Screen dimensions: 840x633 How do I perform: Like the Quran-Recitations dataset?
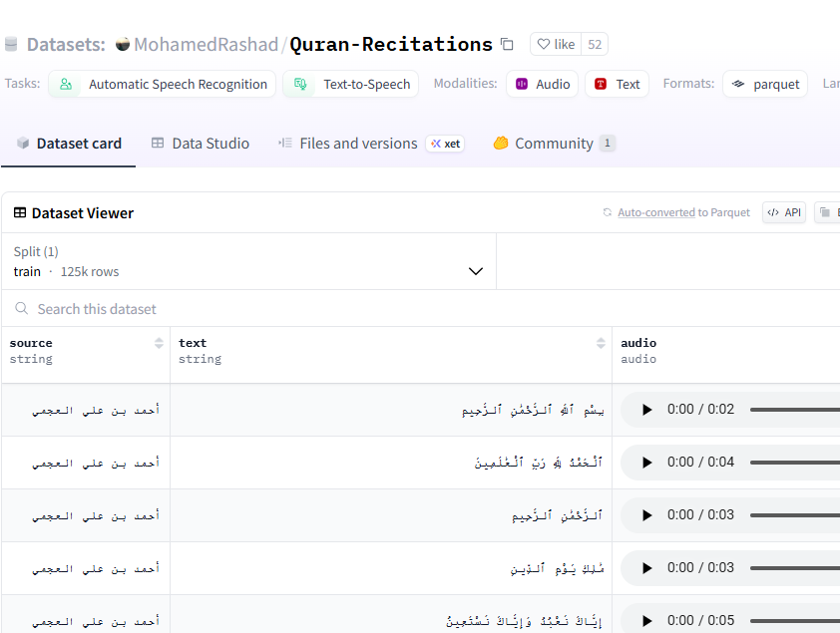557,45
